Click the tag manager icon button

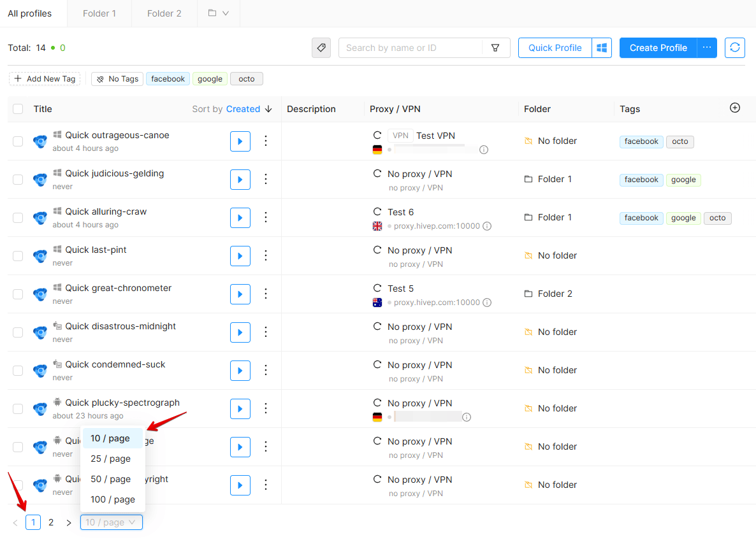pyautogui.click(x=321, y=48)
